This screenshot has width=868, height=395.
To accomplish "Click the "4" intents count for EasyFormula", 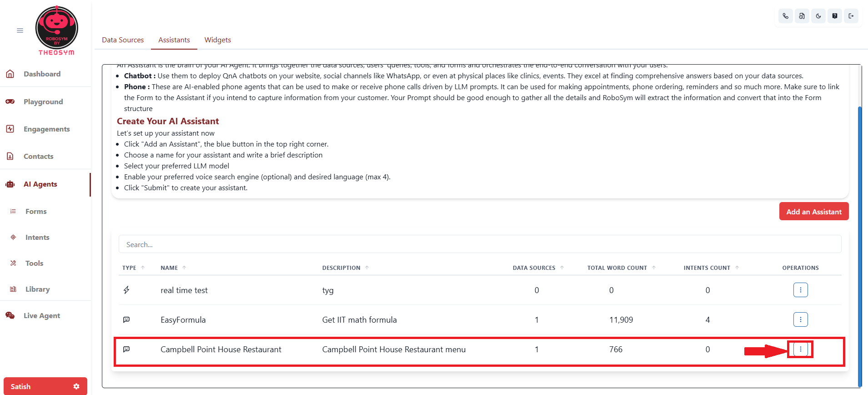I will 707,320.
